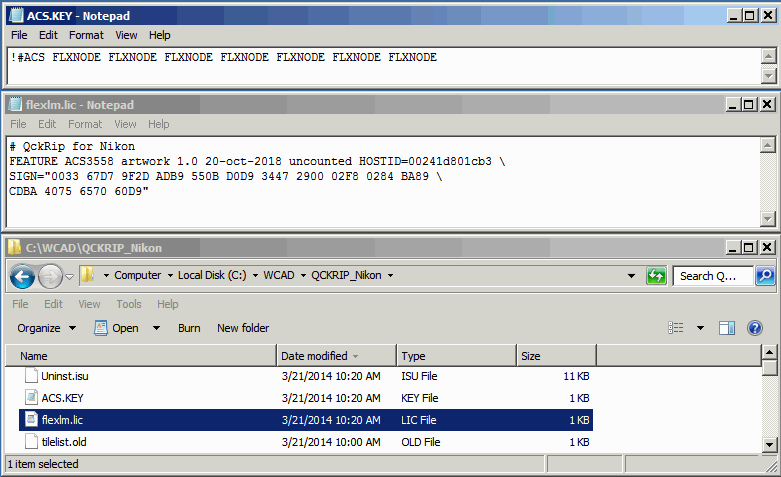781x477 pixels.
Task: Open the dropdown arrow next to Open
Action: pos(156,328)
